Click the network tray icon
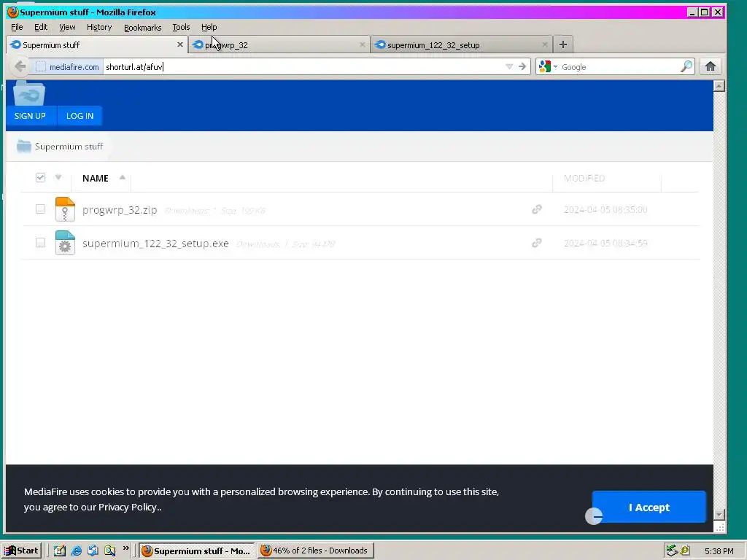747x560 pixels. [672, 551]
